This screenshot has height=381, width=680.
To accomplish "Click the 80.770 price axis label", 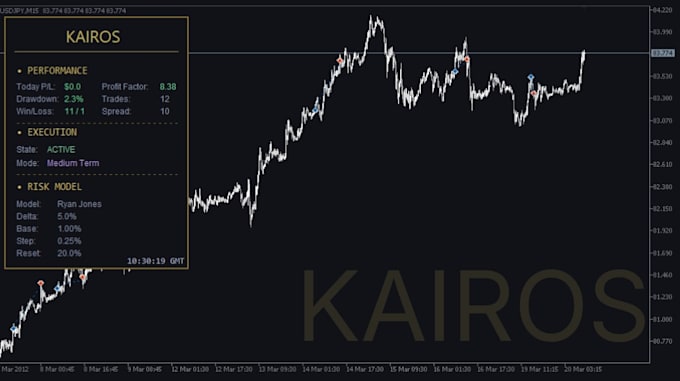I will 662,341.
